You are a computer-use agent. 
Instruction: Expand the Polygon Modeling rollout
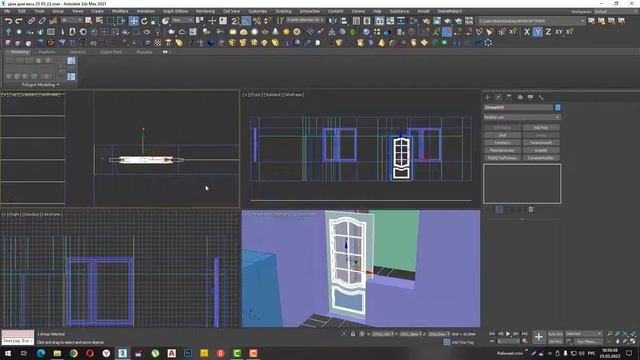tap(39, 85)
